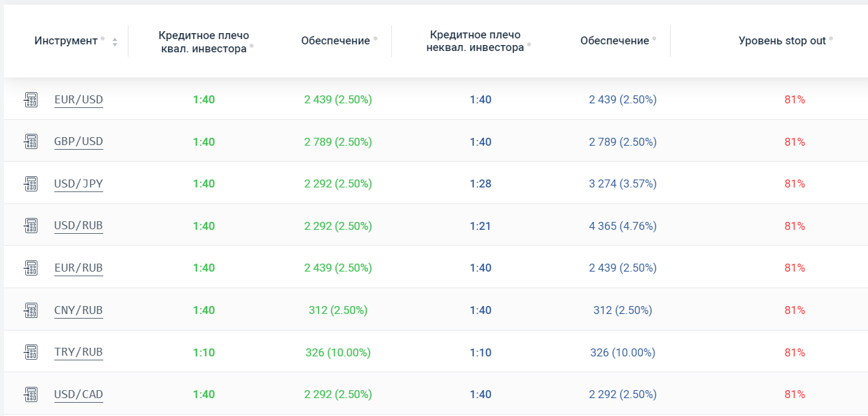Click green 2 292 (2.50%) in USD/RUB row
This screenshot has width=868, height=416.
coord(338,226)
